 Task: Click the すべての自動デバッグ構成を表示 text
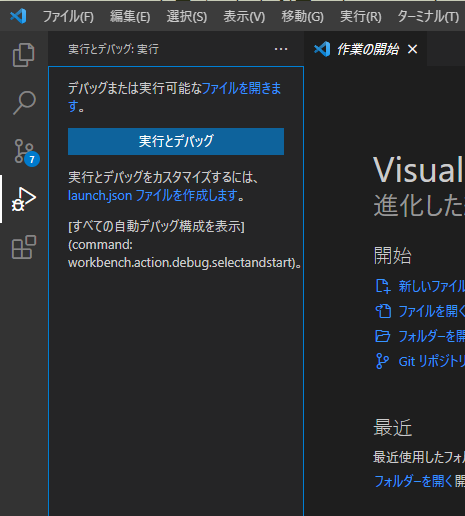[156, 227]
